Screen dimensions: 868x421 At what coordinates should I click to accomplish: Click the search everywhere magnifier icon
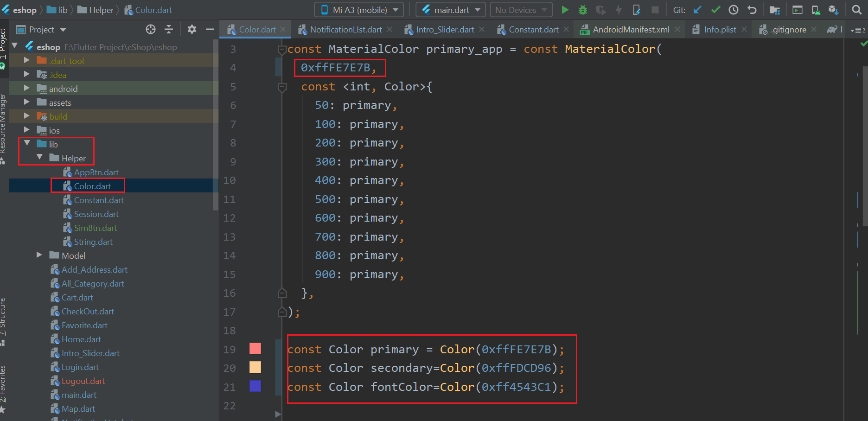point(856,10)
